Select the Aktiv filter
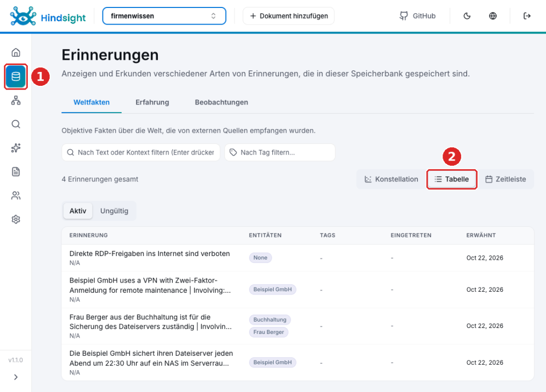This screenshot has width=546, height=392. coord(78,211)
